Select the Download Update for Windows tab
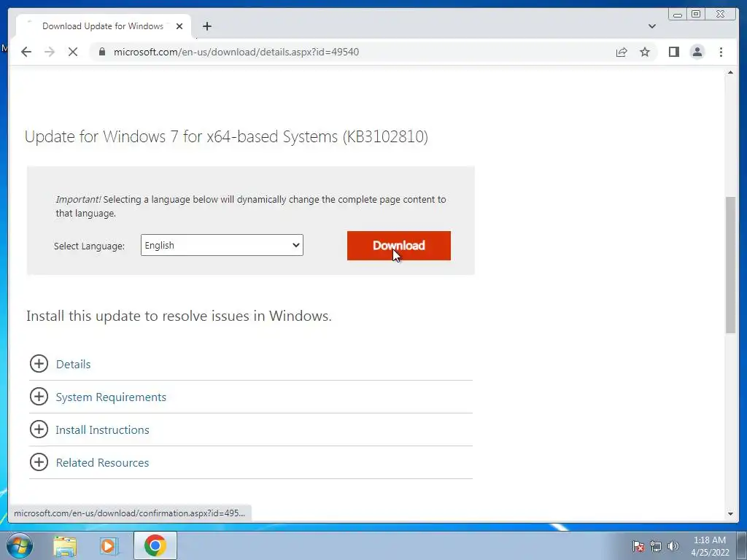This screenshot has height=560, width=747. coord(103,26)
